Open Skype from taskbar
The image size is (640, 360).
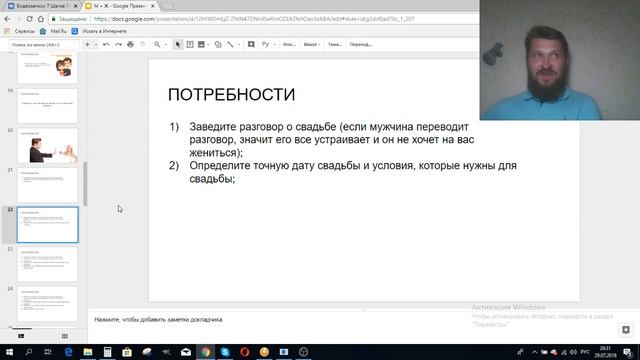tap(225, 352)
